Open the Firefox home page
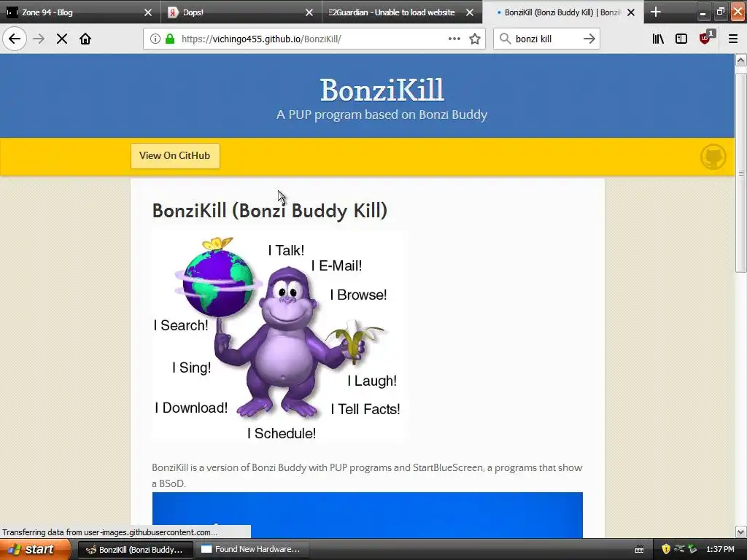This screenshot has width=747, height=560. pyautogui.click(x=85, y=39)
